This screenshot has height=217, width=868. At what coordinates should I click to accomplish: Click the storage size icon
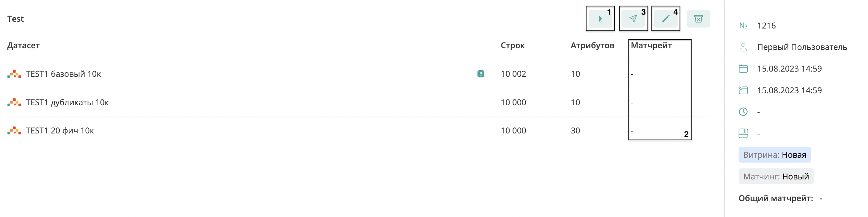pos(743,133)
